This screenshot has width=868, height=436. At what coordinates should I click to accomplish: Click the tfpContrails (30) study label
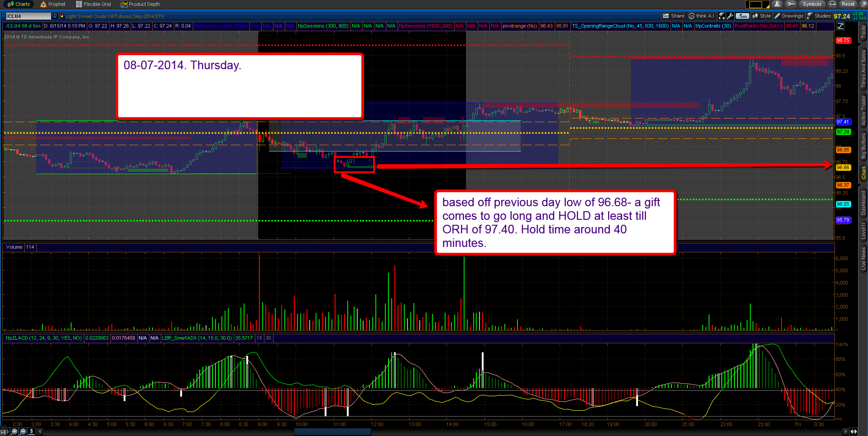point(713,26)
